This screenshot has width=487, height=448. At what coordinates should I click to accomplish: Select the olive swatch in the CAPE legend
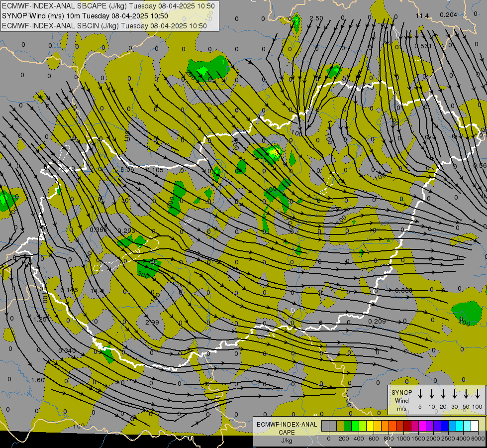click(340, 426)
